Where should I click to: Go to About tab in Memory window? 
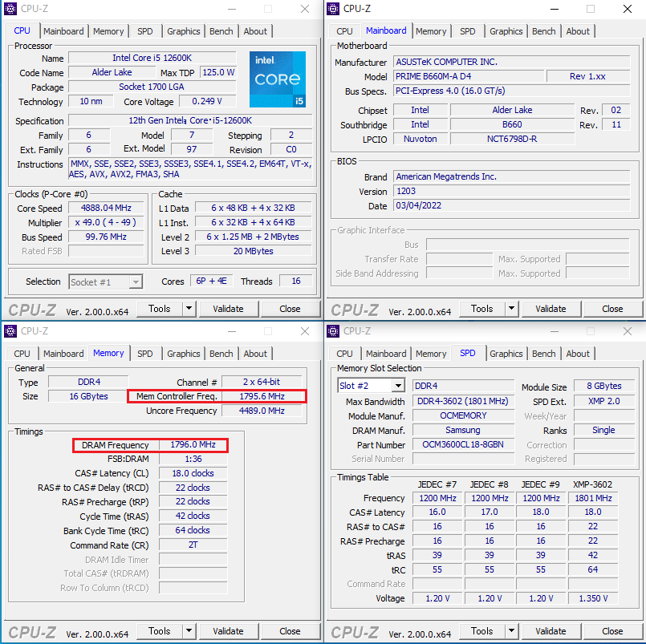coord(255,354)
